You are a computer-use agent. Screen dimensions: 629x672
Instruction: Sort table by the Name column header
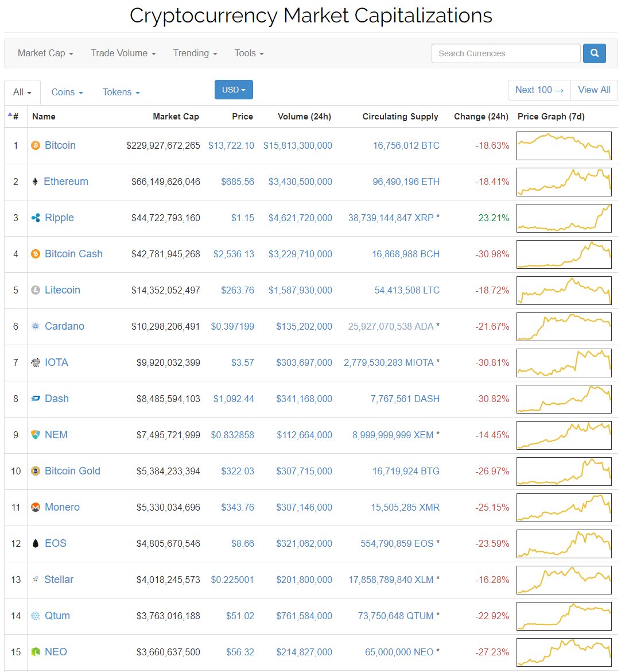pos(44,117)
